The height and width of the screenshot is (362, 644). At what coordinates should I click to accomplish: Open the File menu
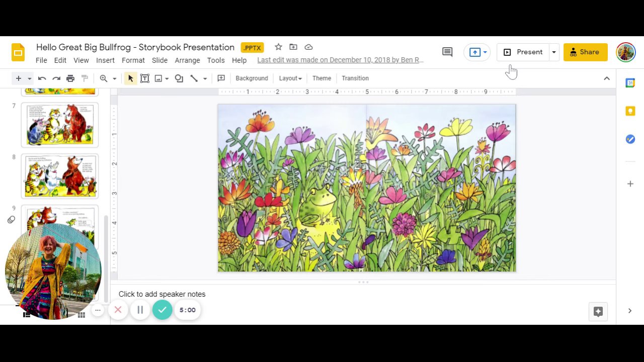[41, 60]
